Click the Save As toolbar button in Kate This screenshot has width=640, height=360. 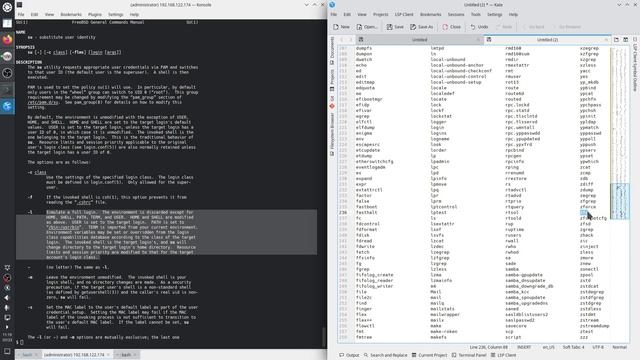click(x=421, y=27)
